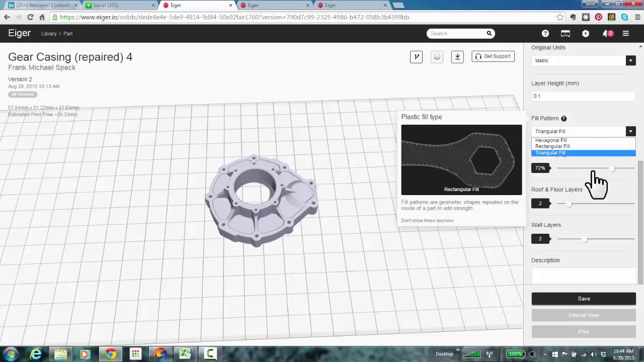Open File Explorer folder on taskbar

(60, 354)
